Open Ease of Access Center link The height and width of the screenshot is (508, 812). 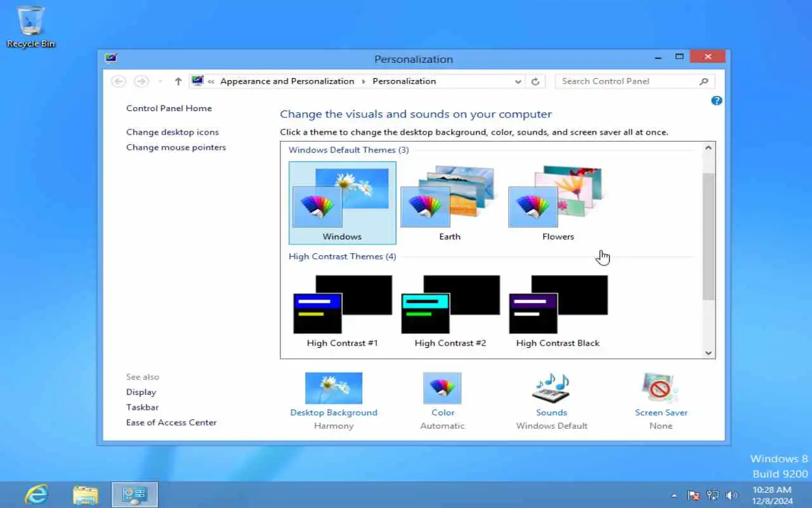coord(171,422)
